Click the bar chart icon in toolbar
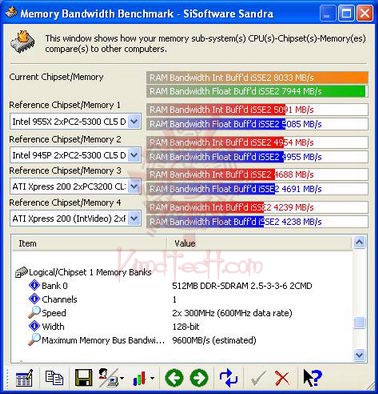 point(142,378)
